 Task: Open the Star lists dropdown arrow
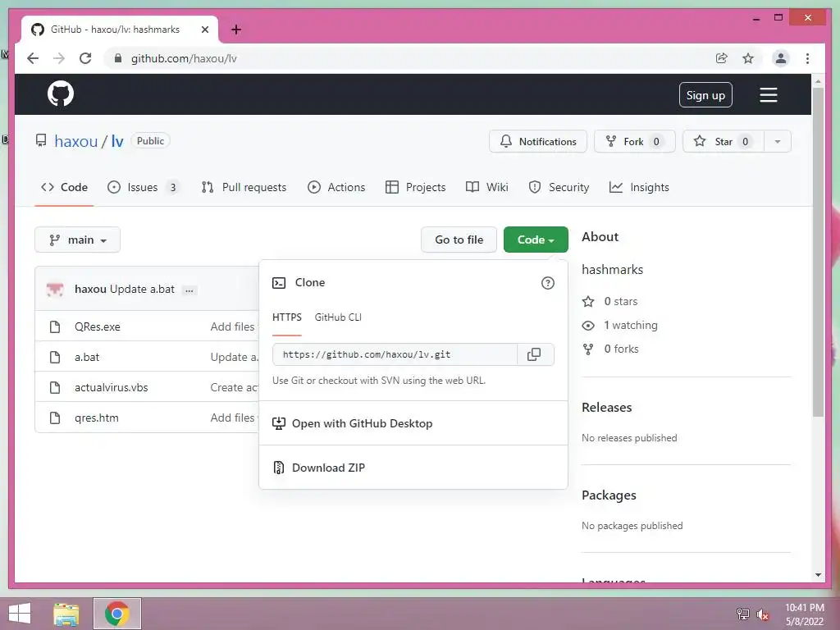point(778,141)
